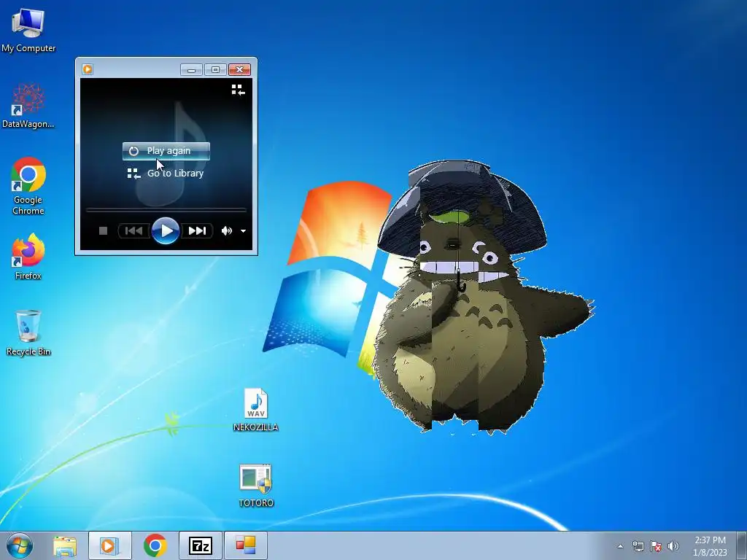Image resolution: width=747 pixels, height=560 pixels.
Task: Open system tray volume speaker
Action: pyautogui.click(x=673, y=546)
